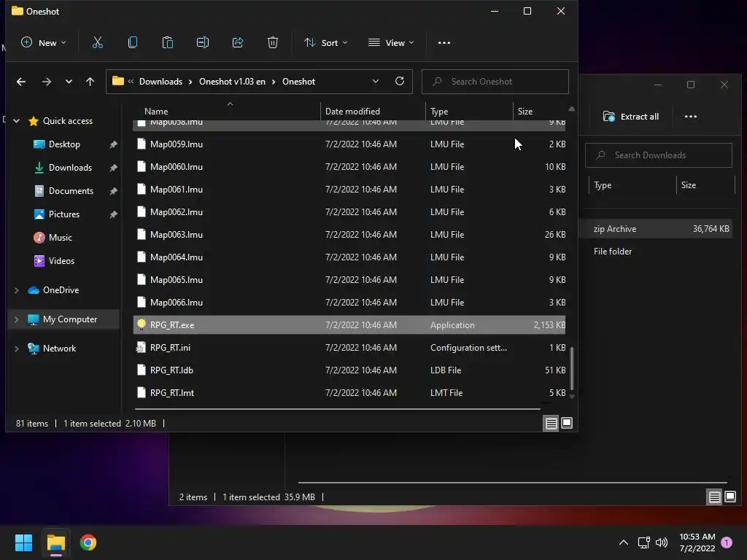Collapse the Quick access tree
Viewport: 747px width, 560px height.
click(17, 121)
